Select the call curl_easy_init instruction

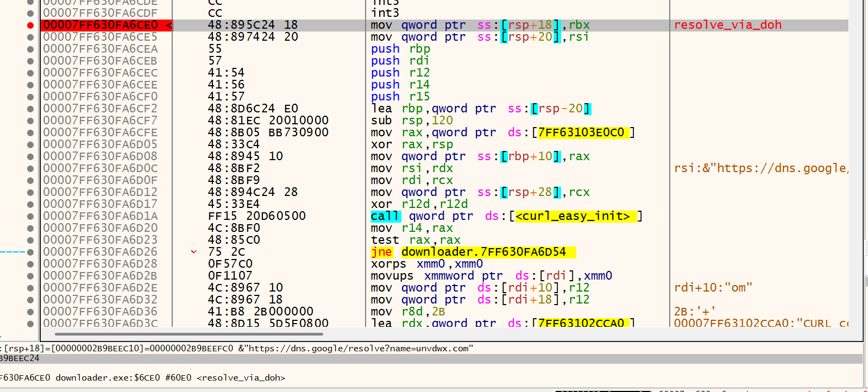pos(507,216)
